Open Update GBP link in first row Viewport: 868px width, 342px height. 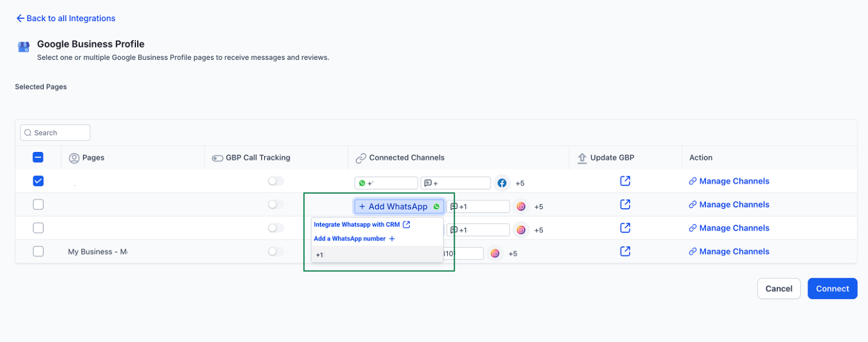click(x=625, y=181)
